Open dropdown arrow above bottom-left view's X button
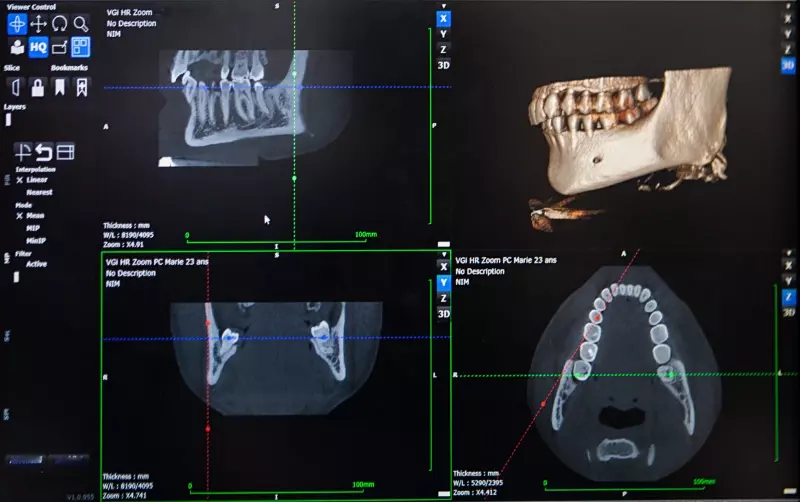The height and width of the screenshot is (502, 800). click(444, 254)
